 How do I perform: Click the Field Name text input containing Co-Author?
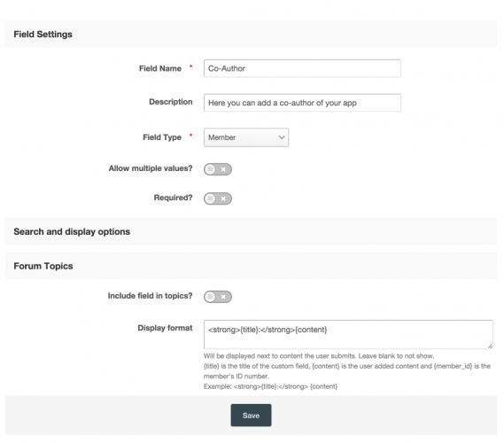point(302,68)
